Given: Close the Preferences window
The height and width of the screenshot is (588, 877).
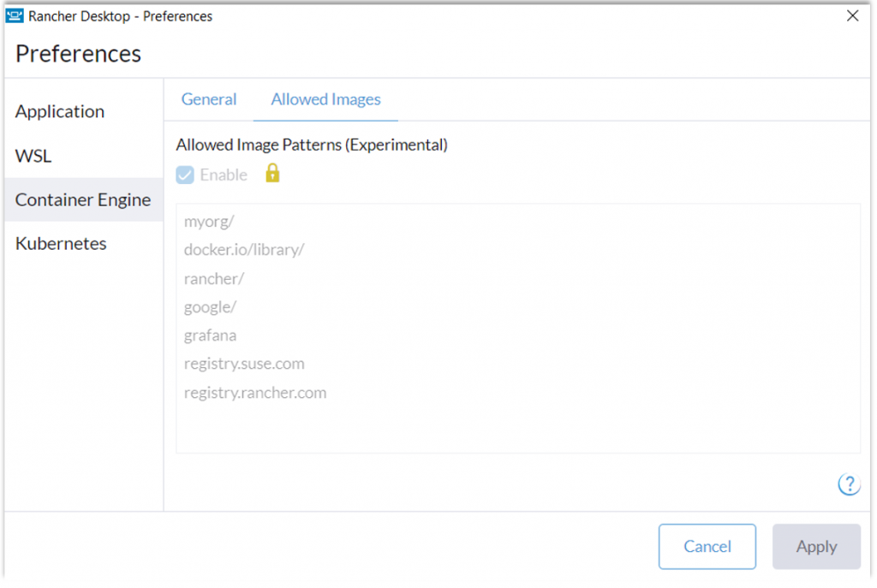Looking at the screenshot, I should click(x=852, y=15).
